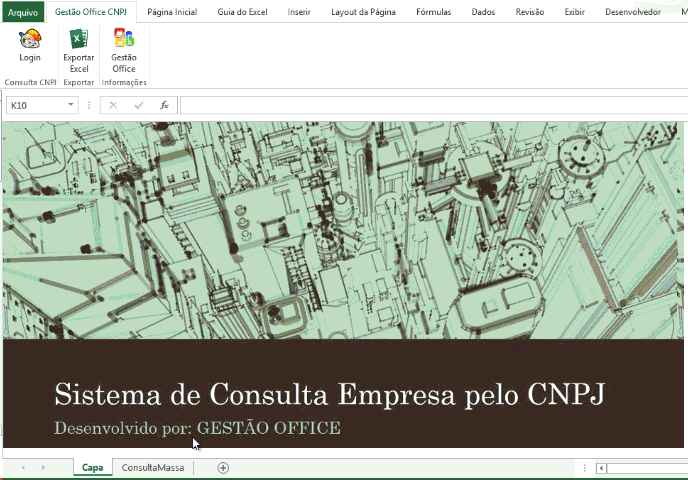Click the Name Box showing K10
The height and width of the screenshot is (480, 688).
pos(42,105)
